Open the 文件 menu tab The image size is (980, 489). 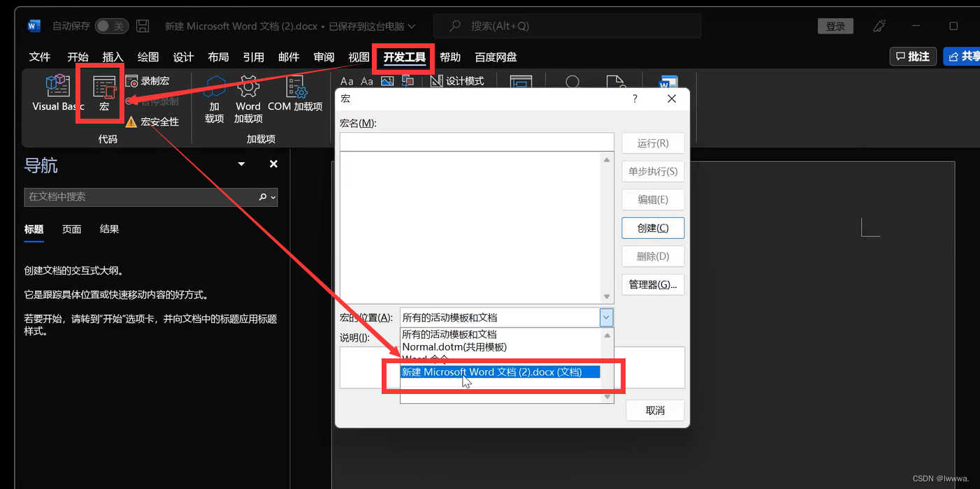click(x=40, y=57)
